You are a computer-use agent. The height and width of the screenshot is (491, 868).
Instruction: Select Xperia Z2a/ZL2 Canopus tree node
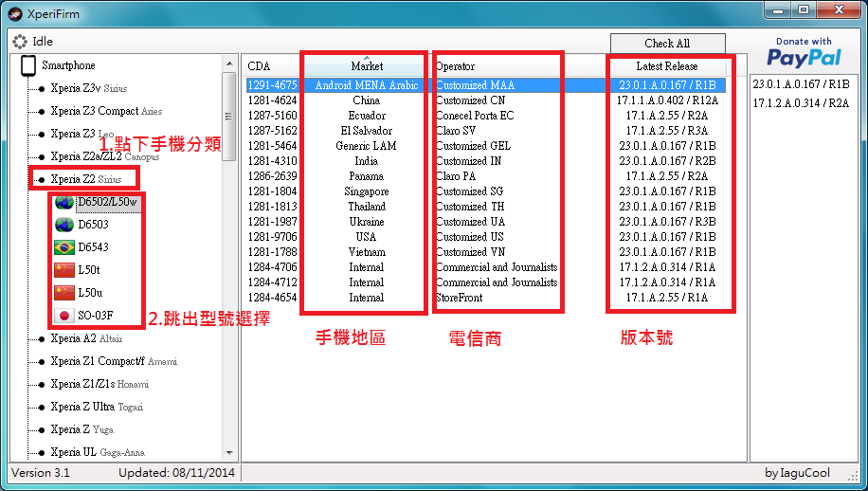point(104,156)
